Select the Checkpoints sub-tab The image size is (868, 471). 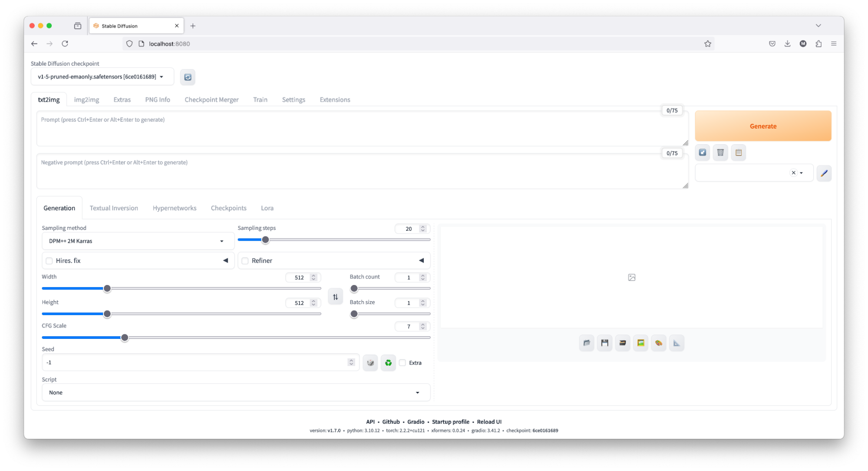coord(228,208)
